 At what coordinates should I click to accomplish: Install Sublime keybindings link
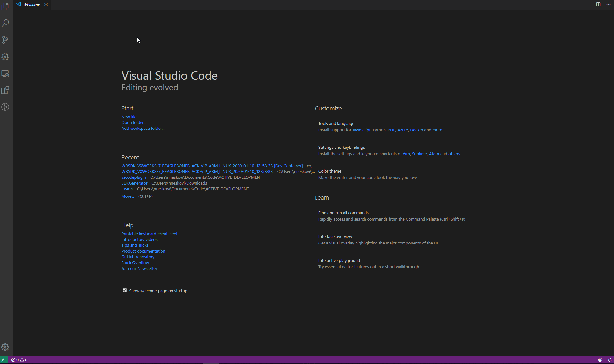pyautogui.click(x=419, y=154)
